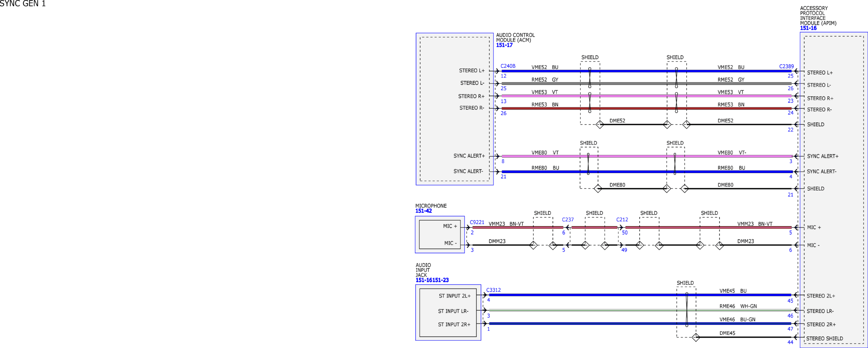Image resolution: width=868 pixels, height=348 pixels.
Task: Click SYNC ALERT- inside the ACM box
Action: click(x=468, y=171)
